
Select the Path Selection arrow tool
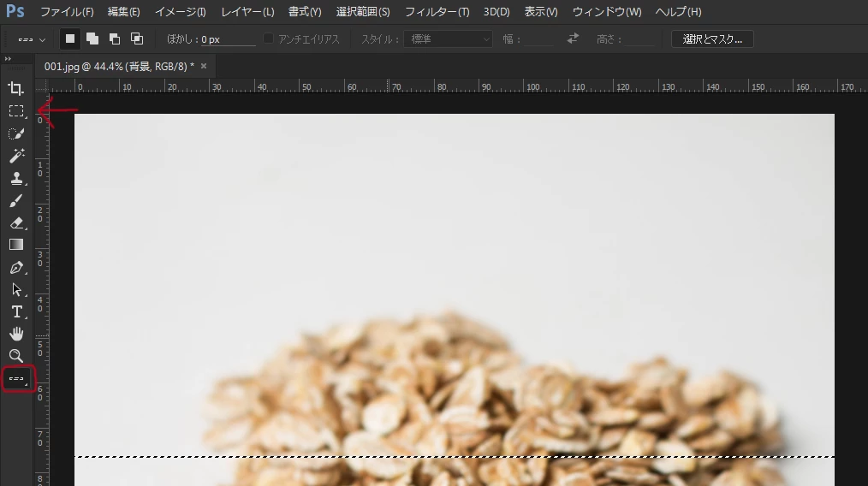(16, 289)
